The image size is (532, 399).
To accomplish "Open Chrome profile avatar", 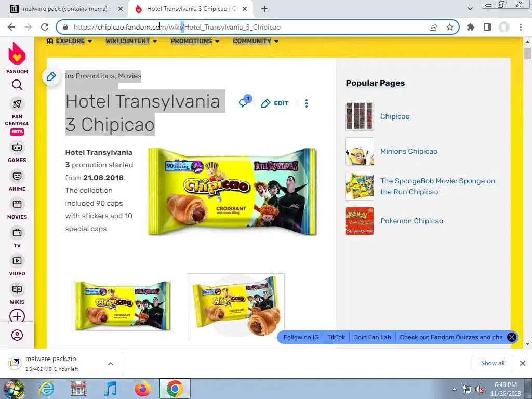I will pos(504,27).
